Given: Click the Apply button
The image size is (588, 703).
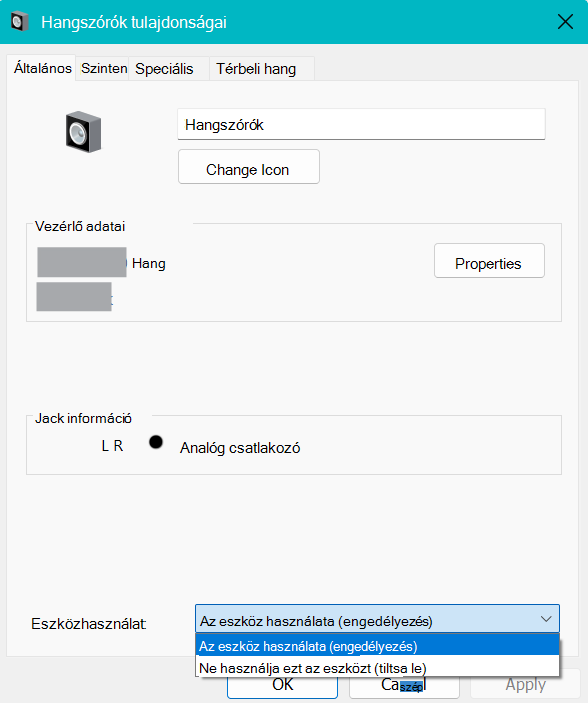Looking at the screenshot, I should 525,685.
